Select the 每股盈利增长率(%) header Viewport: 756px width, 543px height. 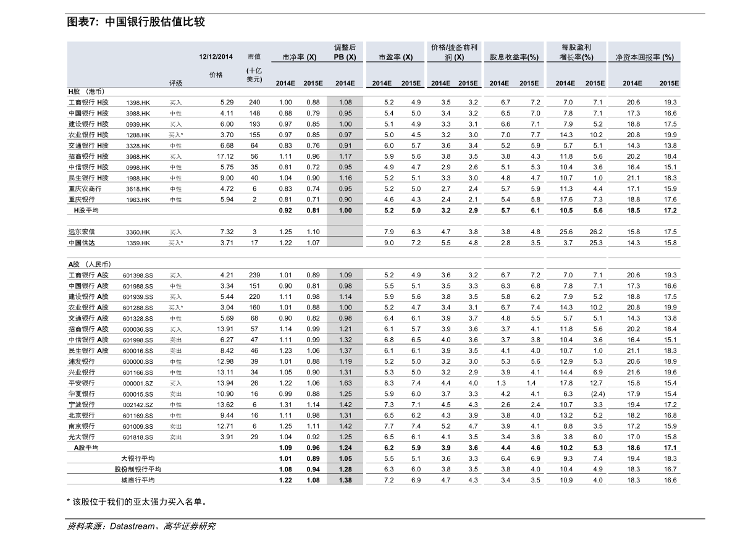pyautogui.click(x=576, y=53)
